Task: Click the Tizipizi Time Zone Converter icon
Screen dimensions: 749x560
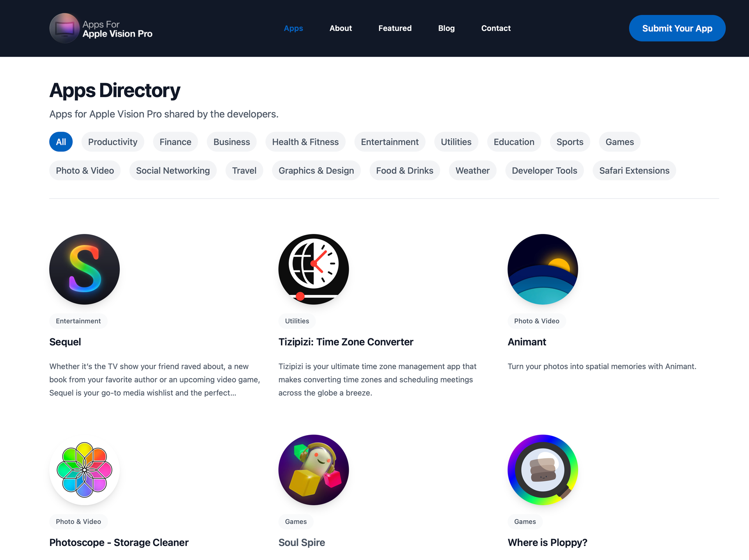Action: pyautogui.click(x=313, y=269)
